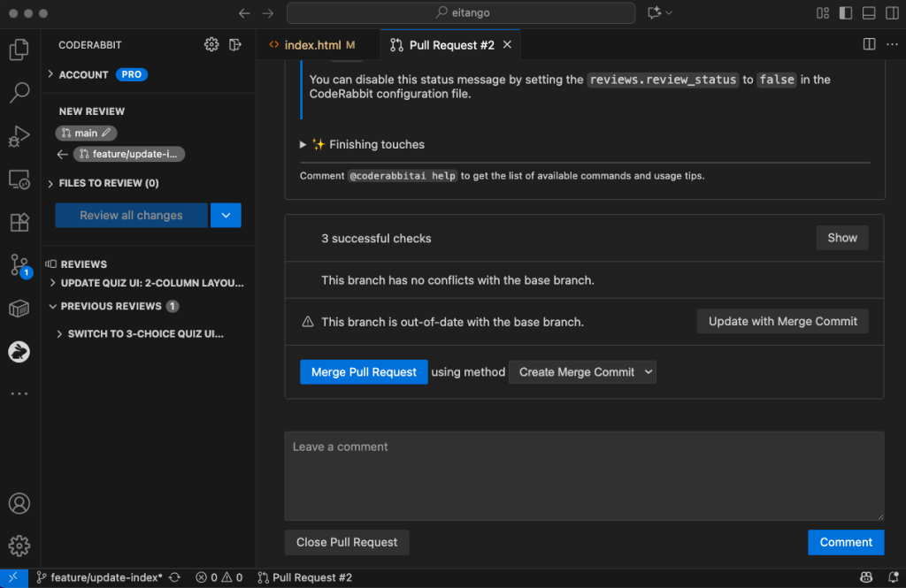Open the Source Control view with badge
The width and height of the screenshot is (906, 588).
19,264
